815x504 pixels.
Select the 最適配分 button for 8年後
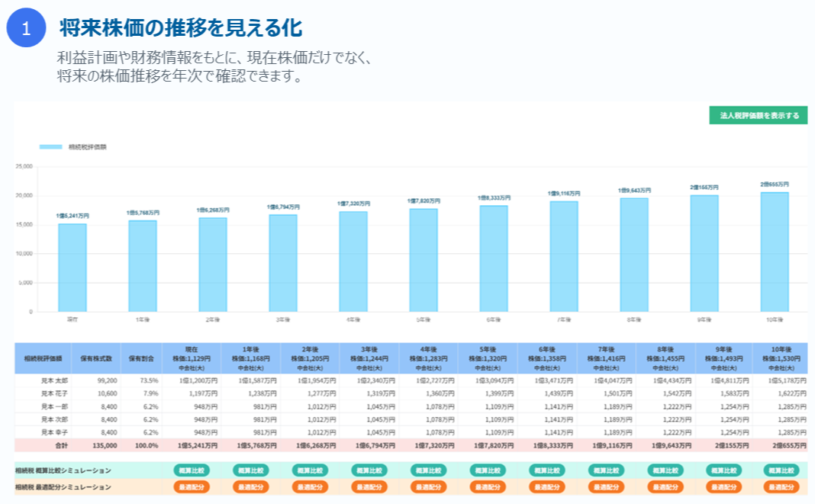point(666,487)
